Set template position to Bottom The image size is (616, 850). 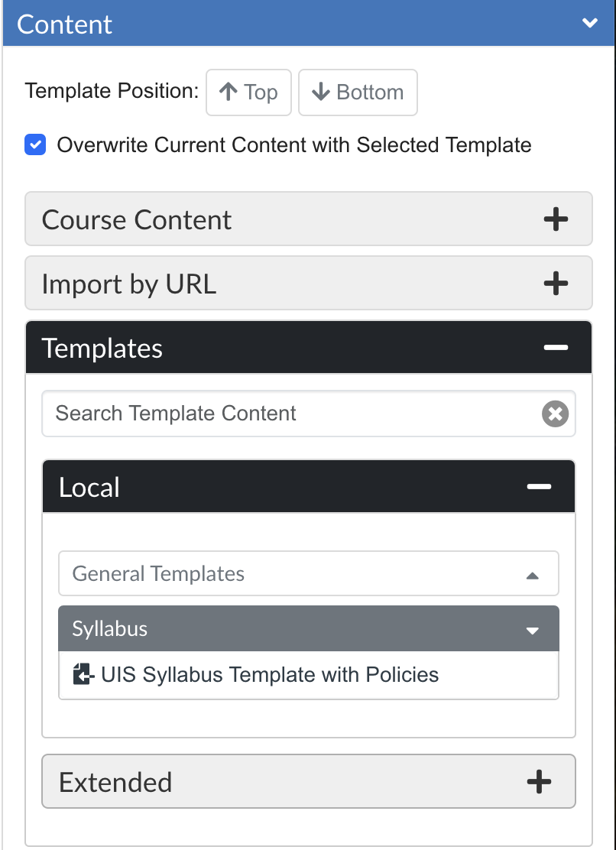pyautogui.click(x=358, y=92)
